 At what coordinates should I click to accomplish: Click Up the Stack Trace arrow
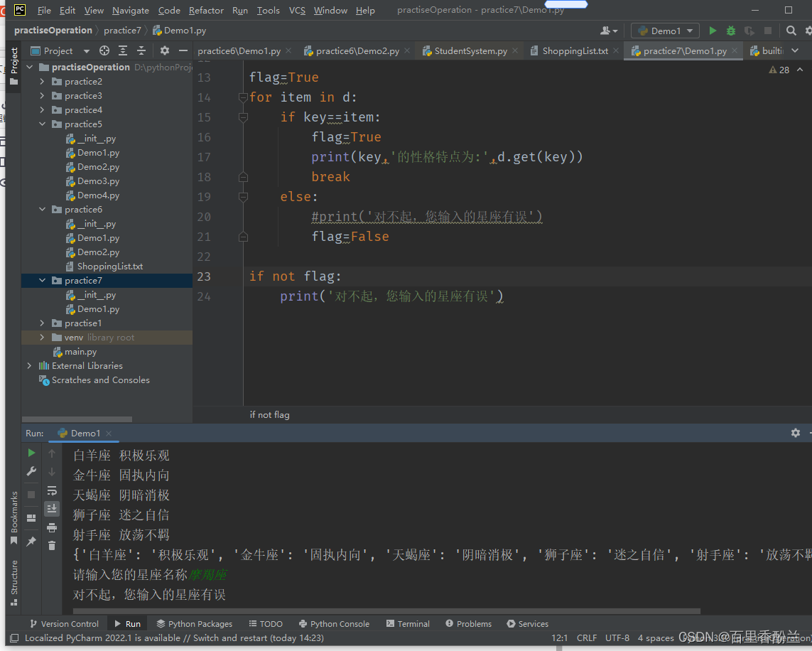coord(52,453)
